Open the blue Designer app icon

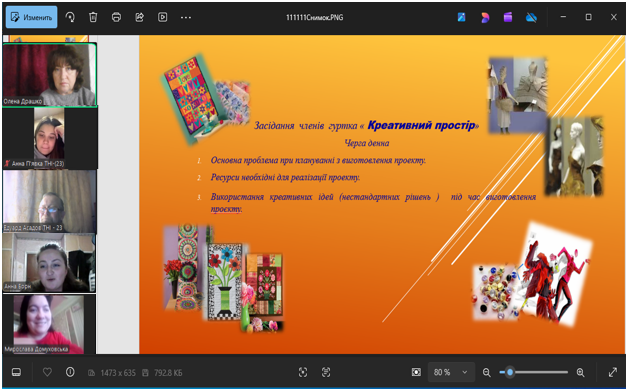tap(461, 17)
